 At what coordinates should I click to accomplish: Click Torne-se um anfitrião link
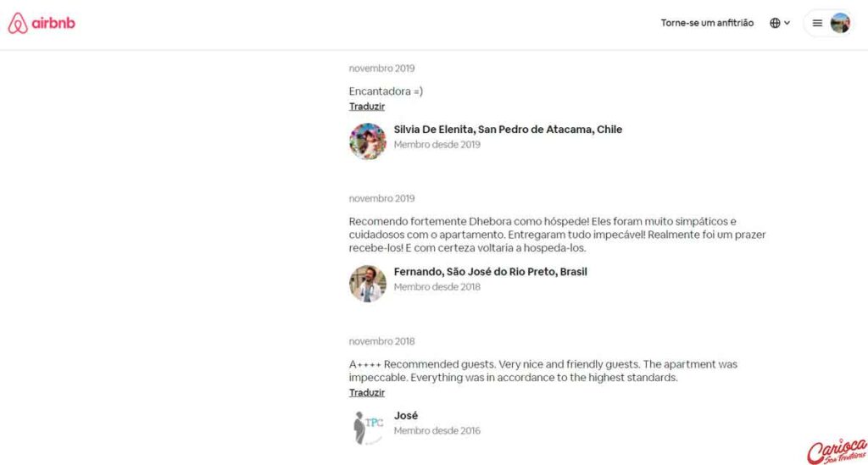click(x=707, y=23)
